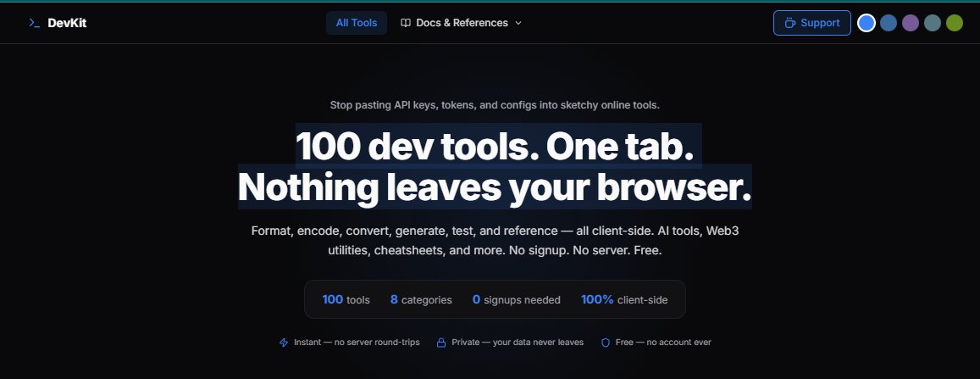Click the "0 signups needed" stat
This screenshot has height=379, width=980.
[516, 299]
